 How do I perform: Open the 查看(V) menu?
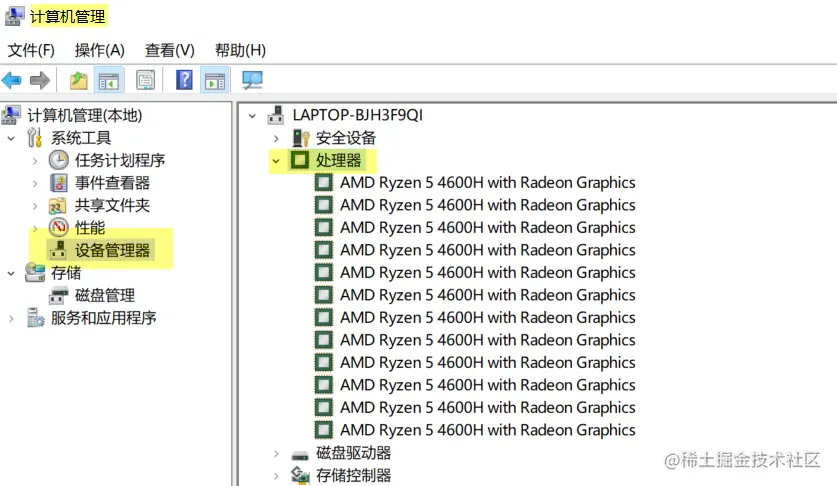pyautogui.click(x=170, y=50)
